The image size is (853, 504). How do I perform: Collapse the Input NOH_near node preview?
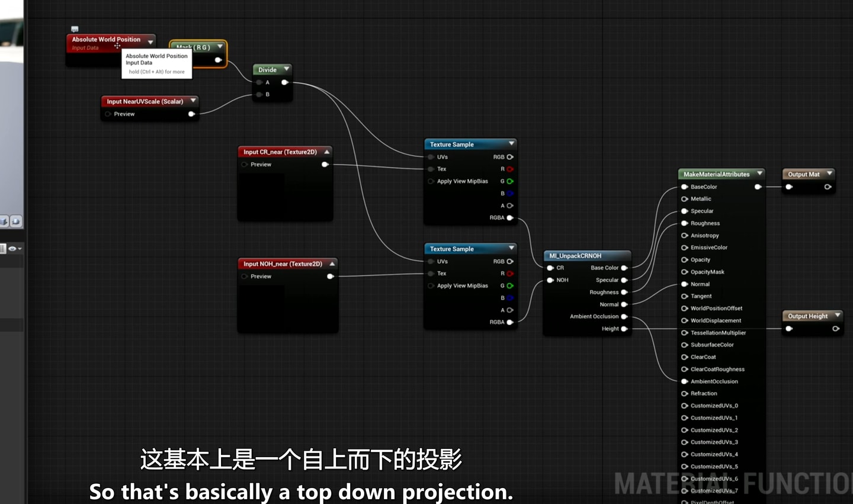pyautogui.click(x=332, y=264)
